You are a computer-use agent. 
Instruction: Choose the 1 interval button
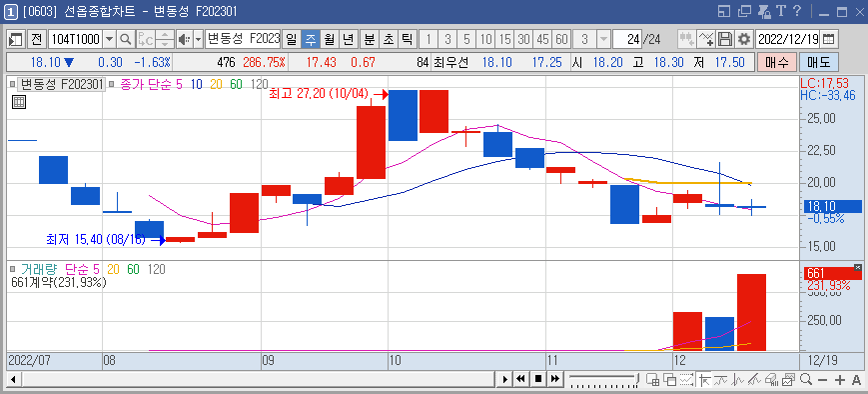pos(428,39)
